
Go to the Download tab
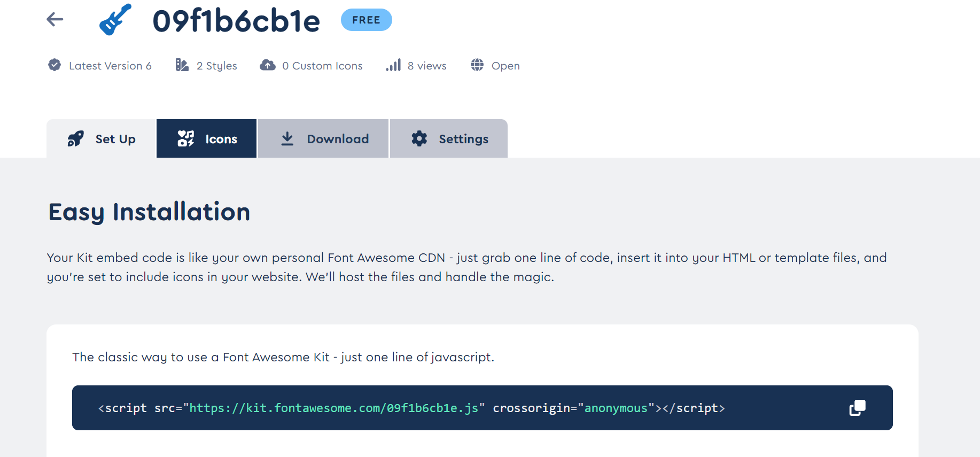(324, 139)
